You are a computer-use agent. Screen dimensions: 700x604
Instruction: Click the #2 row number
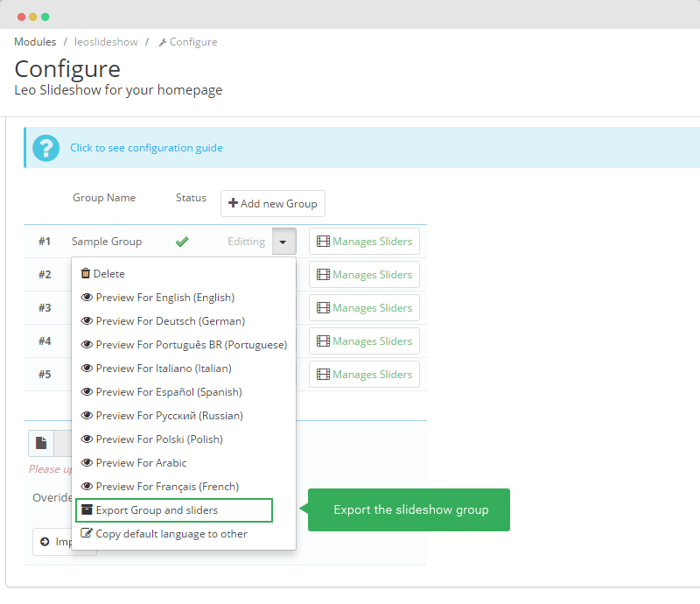pyautogui.click(x=45, y=275)
